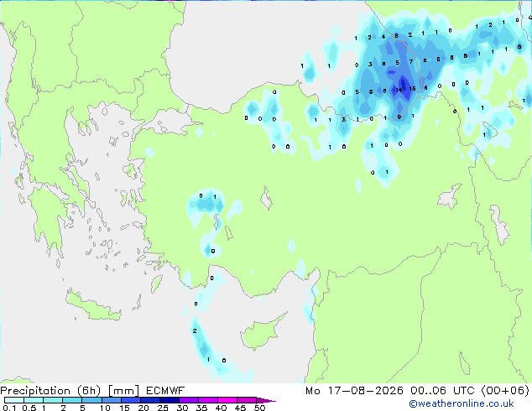Click the '4' precipitation value on the map

[x=383, y=37]
